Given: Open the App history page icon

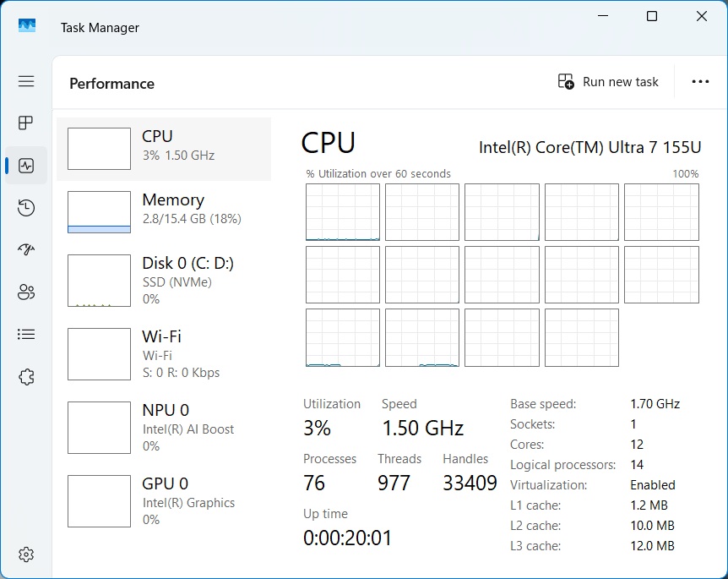Looking at the screenshot, I should [26, 208].
